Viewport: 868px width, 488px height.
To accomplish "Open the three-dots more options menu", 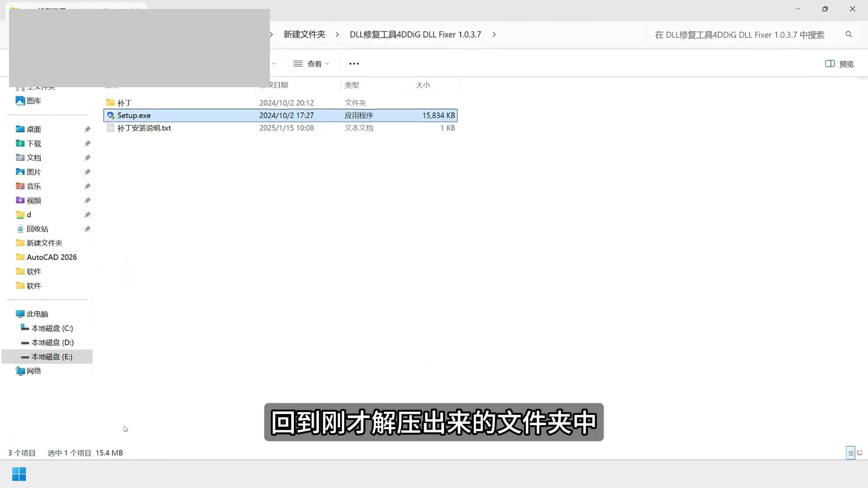I will pos(354,64).
